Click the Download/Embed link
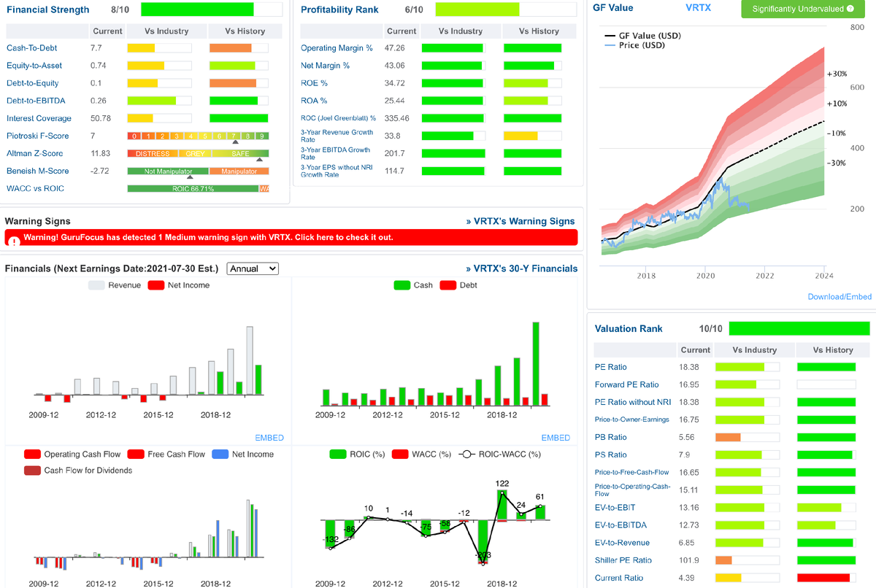Screen dimensions: 876x588 [839, 297]
